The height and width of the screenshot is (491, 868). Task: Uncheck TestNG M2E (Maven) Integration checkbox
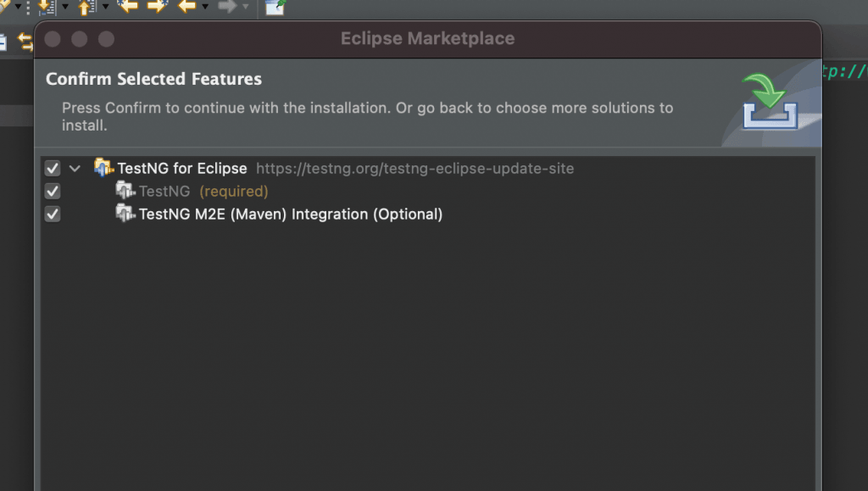point(53,214)
